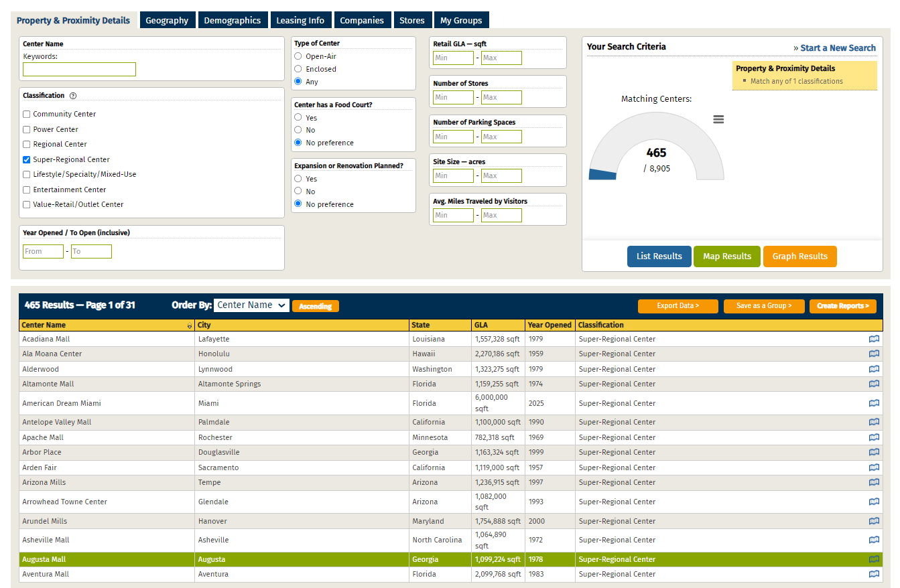Check the Community Center classification box
Screen dimensions: 900x588
27,115
